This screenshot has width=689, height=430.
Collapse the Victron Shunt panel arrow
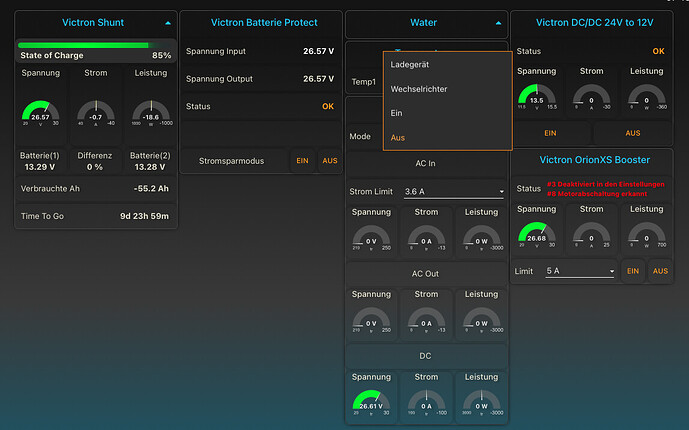point(168,23)
